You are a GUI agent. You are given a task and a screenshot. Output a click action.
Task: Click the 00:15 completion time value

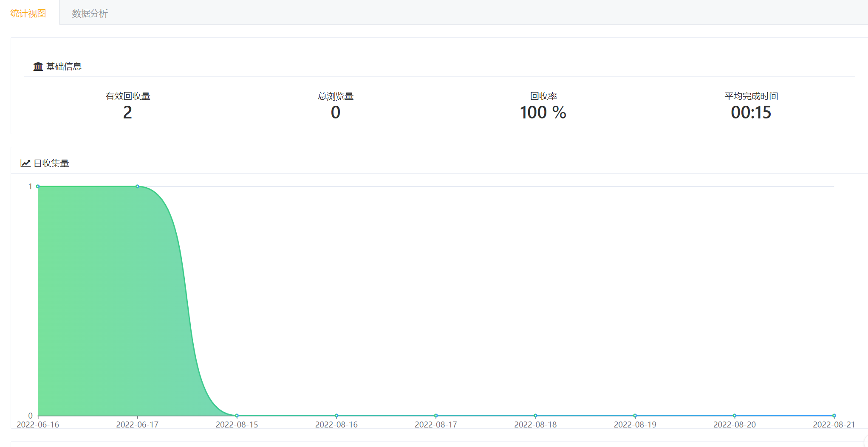point(751,112)
